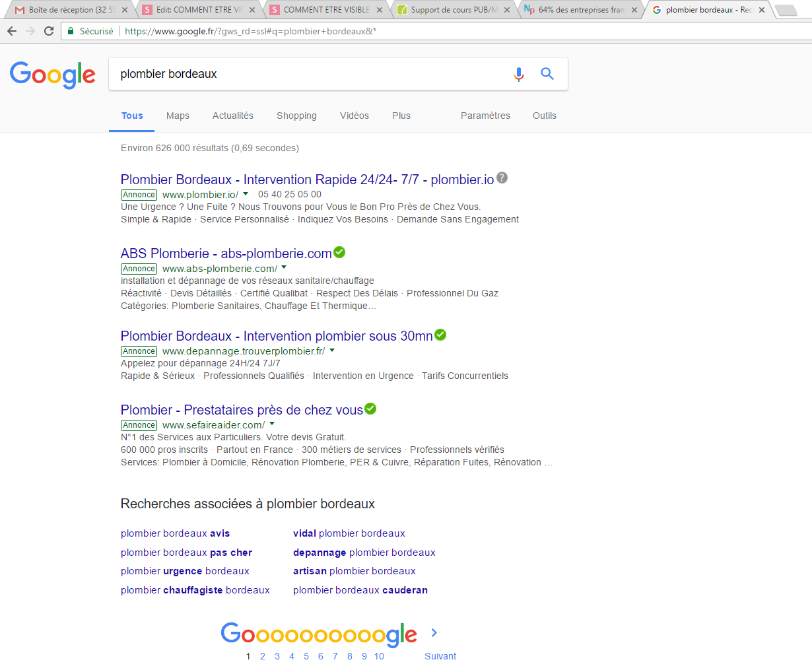Switch to the Vidéos tab
The height and width of the screenshot is (672, 812).
355,116
